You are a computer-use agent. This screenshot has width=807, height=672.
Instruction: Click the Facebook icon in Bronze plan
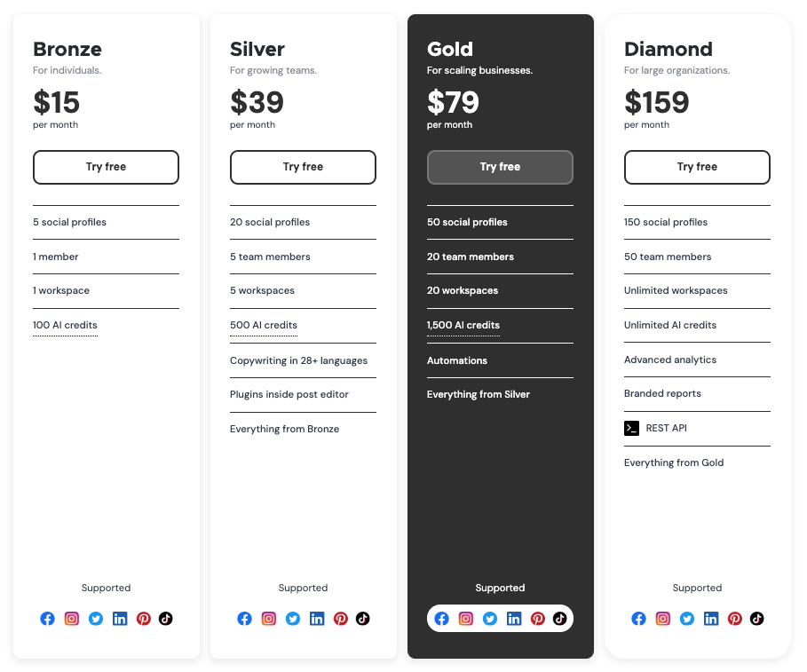tap(48, 619)
